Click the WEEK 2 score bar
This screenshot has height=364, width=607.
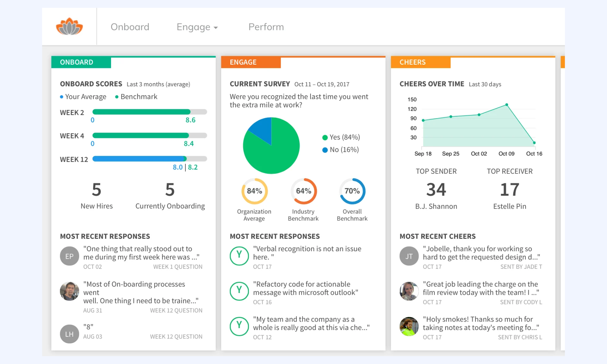pyautogui.click(x=150, y=112)
